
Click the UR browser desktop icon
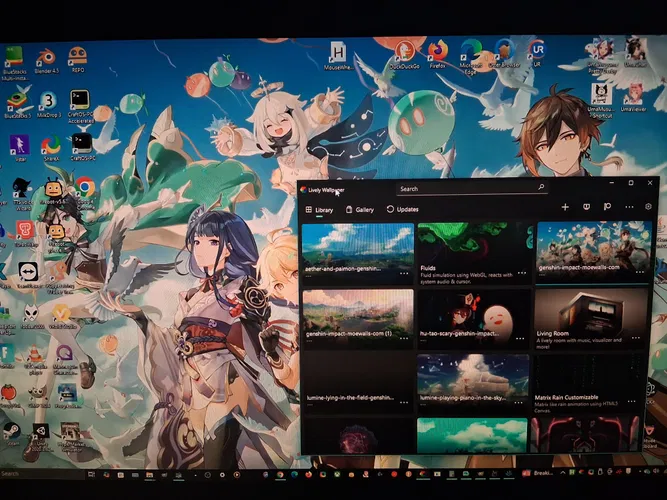click(537, 54)
